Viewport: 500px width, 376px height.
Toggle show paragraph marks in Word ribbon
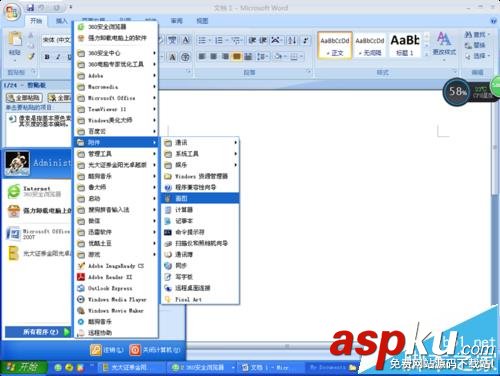click(x=305, y=40)
